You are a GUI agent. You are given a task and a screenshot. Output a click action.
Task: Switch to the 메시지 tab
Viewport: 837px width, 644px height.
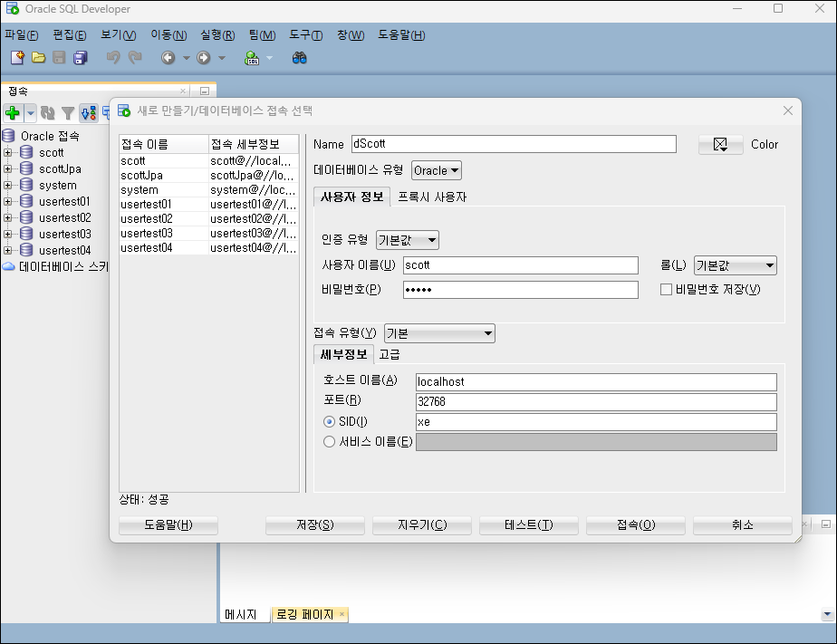click(x=241, y=614)
